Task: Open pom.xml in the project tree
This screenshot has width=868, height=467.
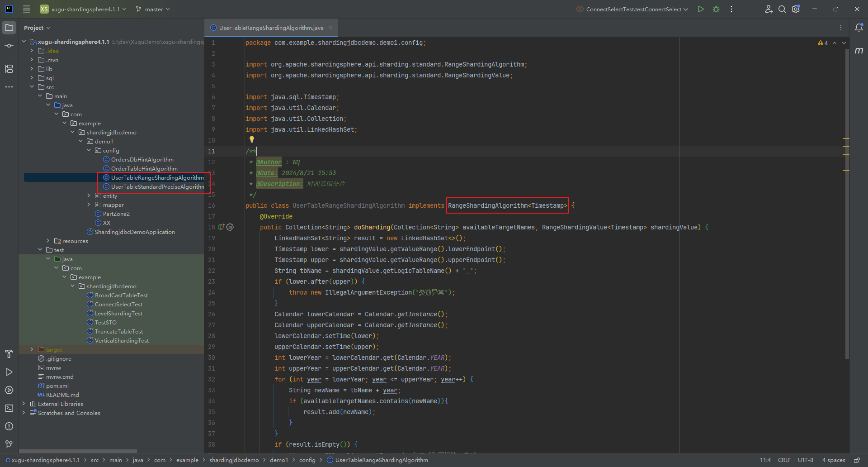Action: 57,386
